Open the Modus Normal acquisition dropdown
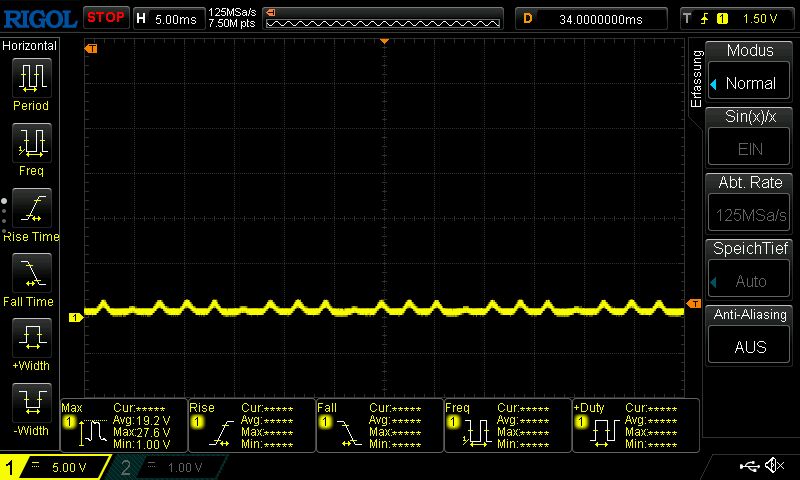The width and height of the screenshot is (800, 480). (749, 83)
